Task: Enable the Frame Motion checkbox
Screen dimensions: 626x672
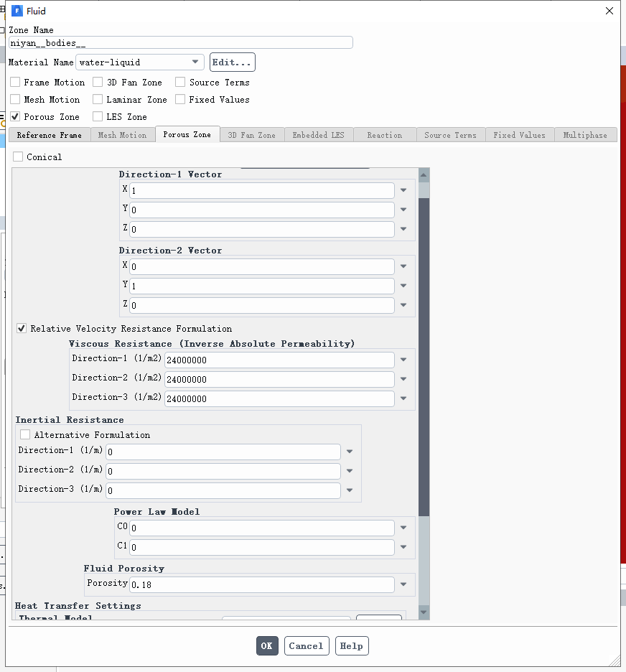Action: [x=15, y=82]
